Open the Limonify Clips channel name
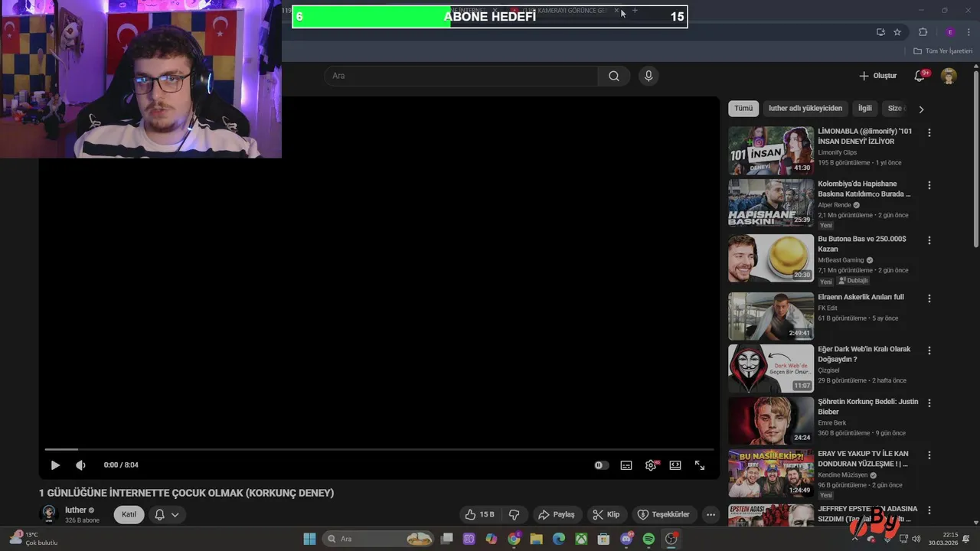 837,152
